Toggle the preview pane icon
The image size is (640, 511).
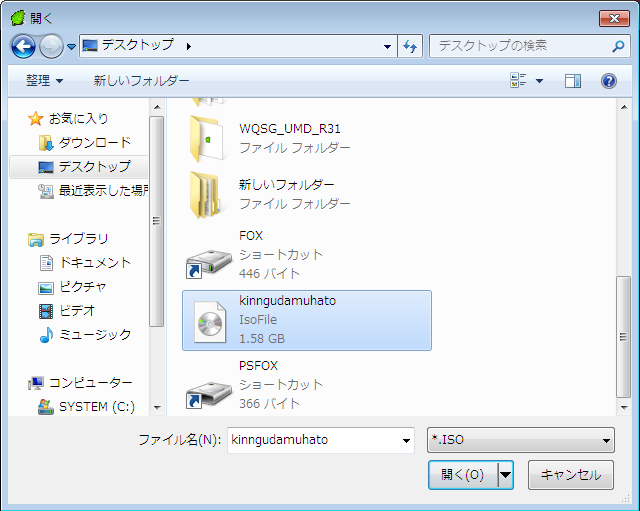click(x=573, y=81)
